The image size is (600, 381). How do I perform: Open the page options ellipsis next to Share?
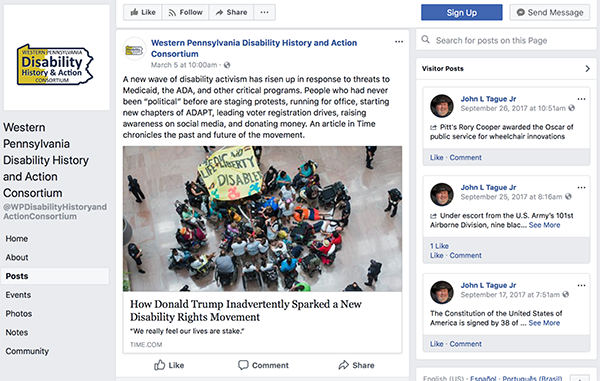[264, 12]
